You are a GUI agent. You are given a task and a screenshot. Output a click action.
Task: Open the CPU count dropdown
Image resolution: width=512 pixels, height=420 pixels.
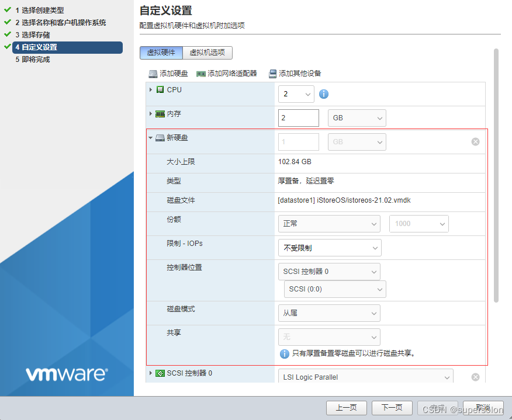point(296,94)
